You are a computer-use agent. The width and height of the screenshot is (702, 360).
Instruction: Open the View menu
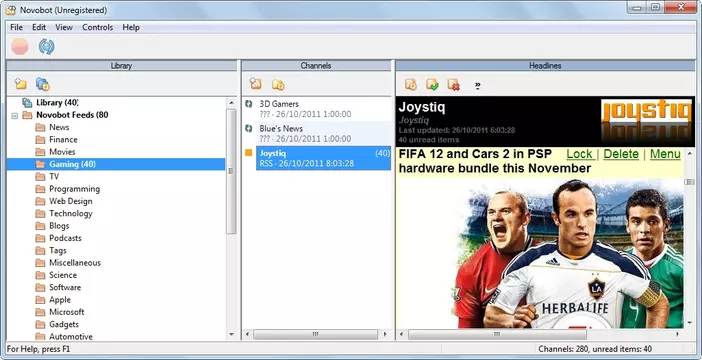pyautogui.click(x=64, y=27)
